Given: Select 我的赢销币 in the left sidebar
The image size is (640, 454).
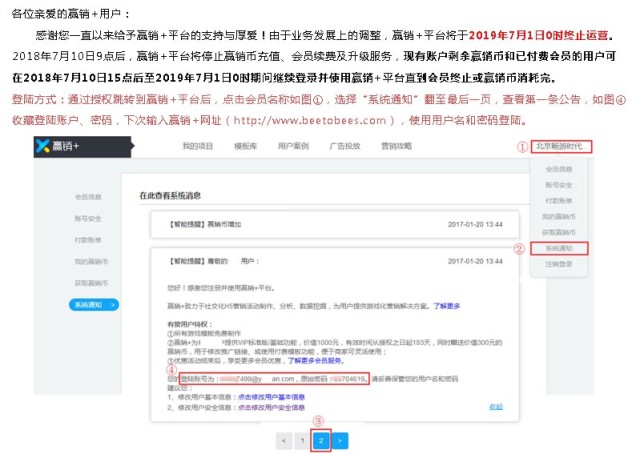Looking at the screenshot, I should pos(91,261).
